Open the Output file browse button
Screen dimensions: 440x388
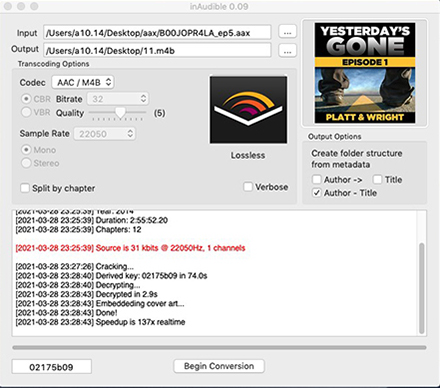pos(287,51)
